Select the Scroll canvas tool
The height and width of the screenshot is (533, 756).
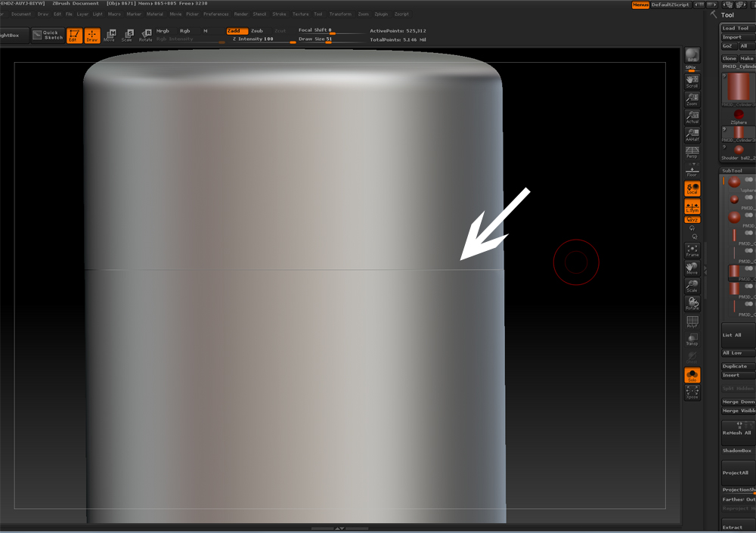click(692, 82)
